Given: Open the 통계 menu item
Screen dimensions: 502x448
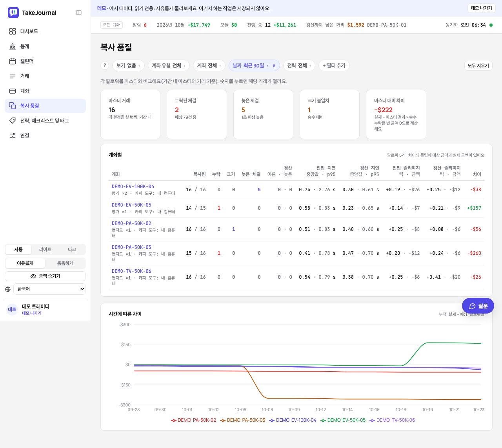Looking at the screenshot, I should [45, 46].
